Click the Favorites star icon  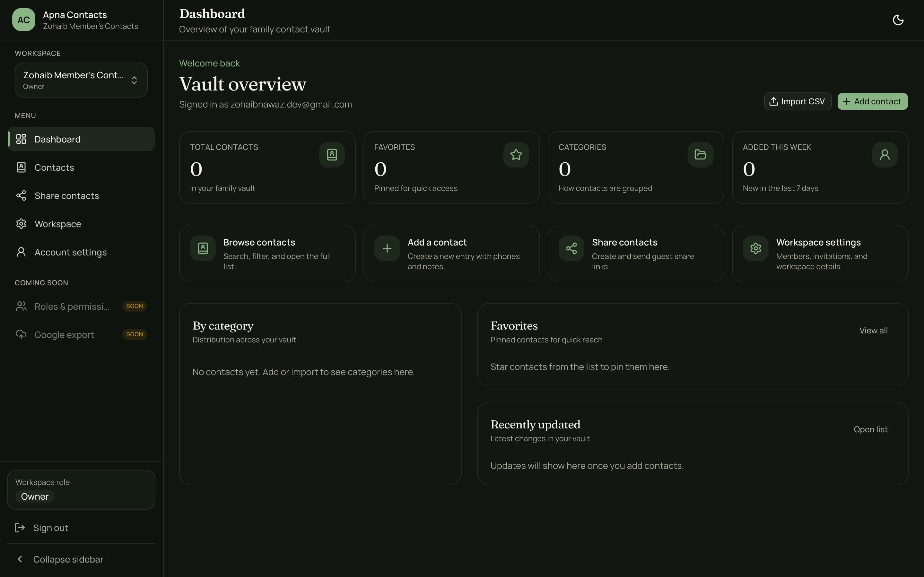pos(516,155)
